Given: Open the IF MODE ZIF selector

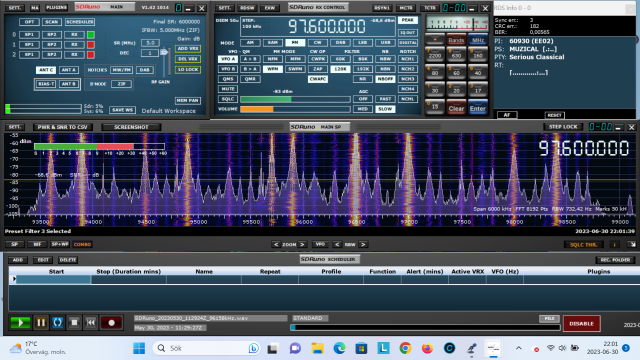Looking at the screenshot, I should (122, 84).
